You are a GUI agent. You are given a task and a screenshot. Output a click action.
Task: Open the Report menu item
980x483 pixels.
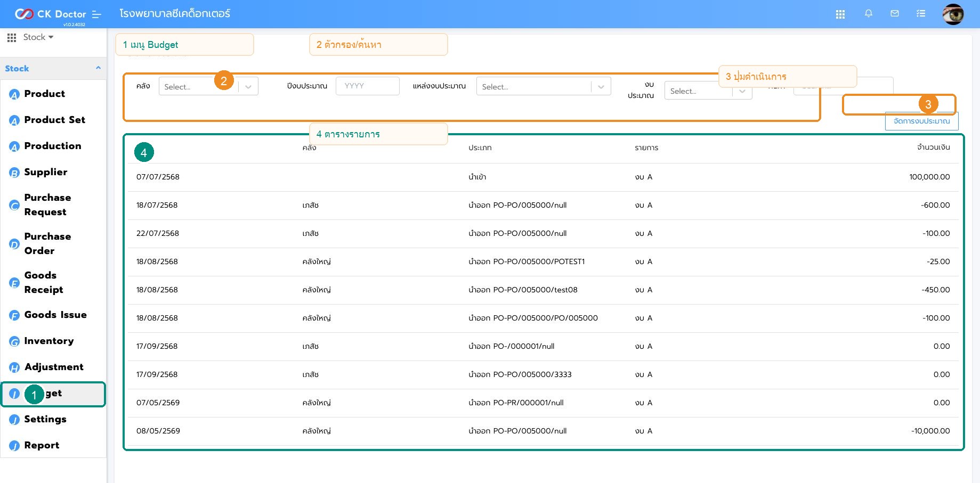coord(53,445)
